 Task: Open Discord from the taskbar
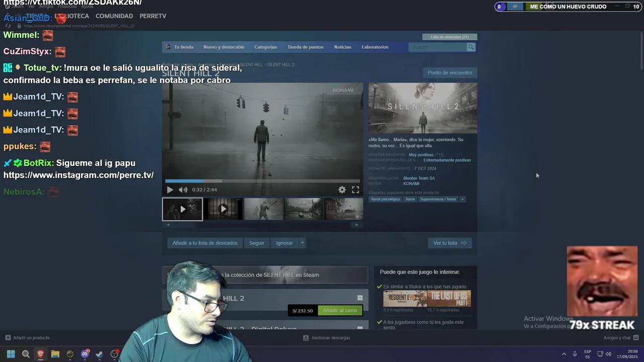(85, 354)
